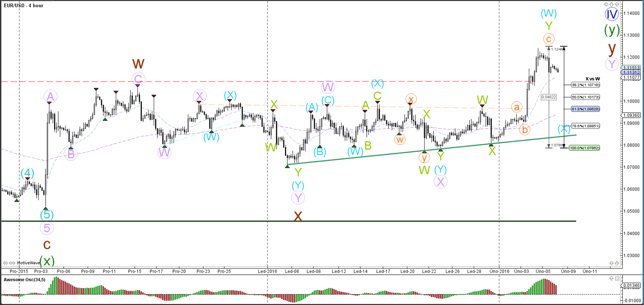This screenshot has width=644, height=305.
Task: Click the 1.11077 price tag on axis
Action: click(x=631, y=78)
